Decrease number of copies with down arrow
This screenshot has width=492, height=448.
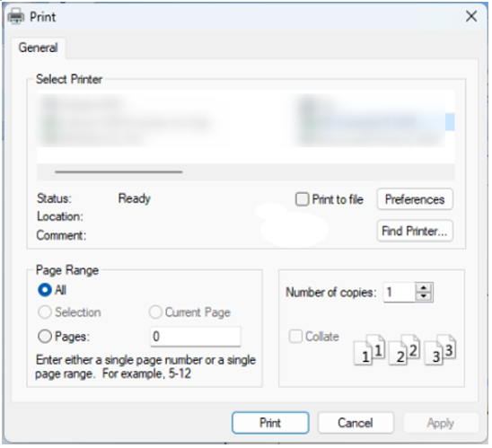click(x=424, y=297)
